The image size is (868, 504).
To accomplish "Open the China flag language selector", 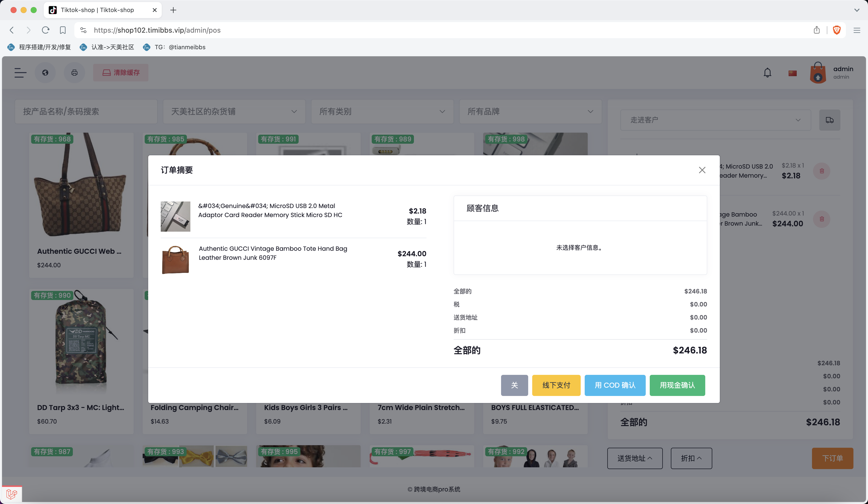I will (793, 73).
